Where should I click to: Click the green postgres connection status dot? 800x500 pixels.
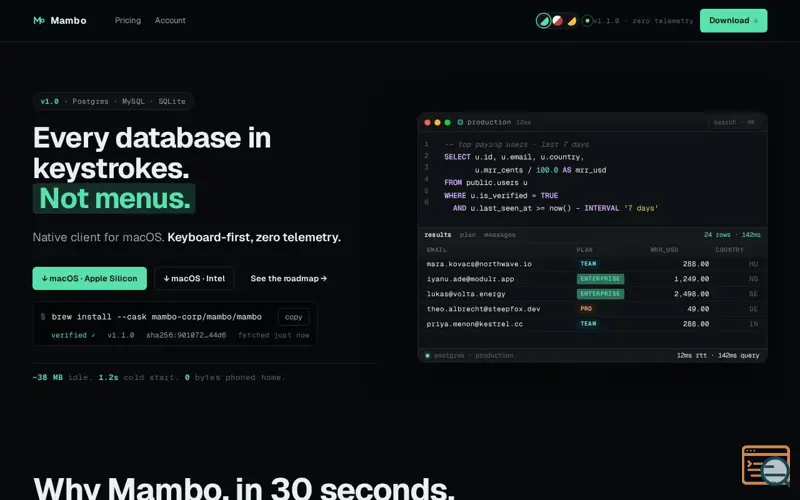pos(428,356)
